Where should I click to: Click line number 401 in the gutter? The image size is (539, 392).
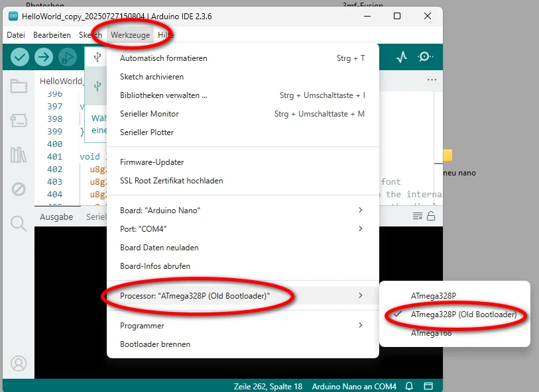(x=54, y=156)
